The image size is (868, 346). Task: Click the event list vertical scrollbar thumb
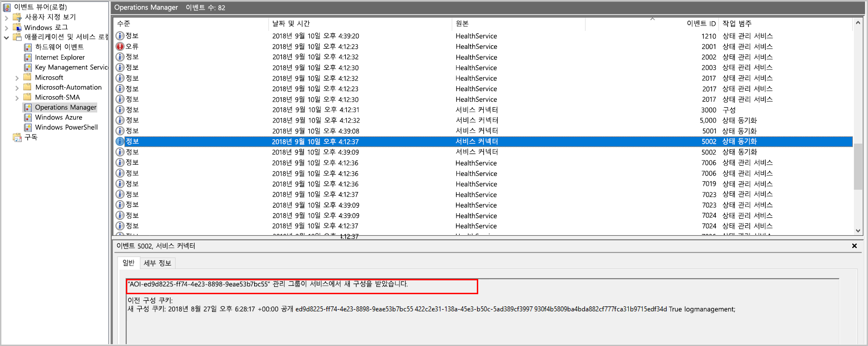pos(858,166)
